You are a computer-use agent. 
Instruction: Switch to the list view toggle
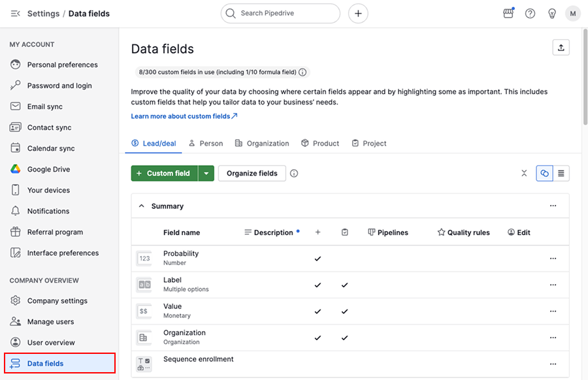[x=561, y=174]
